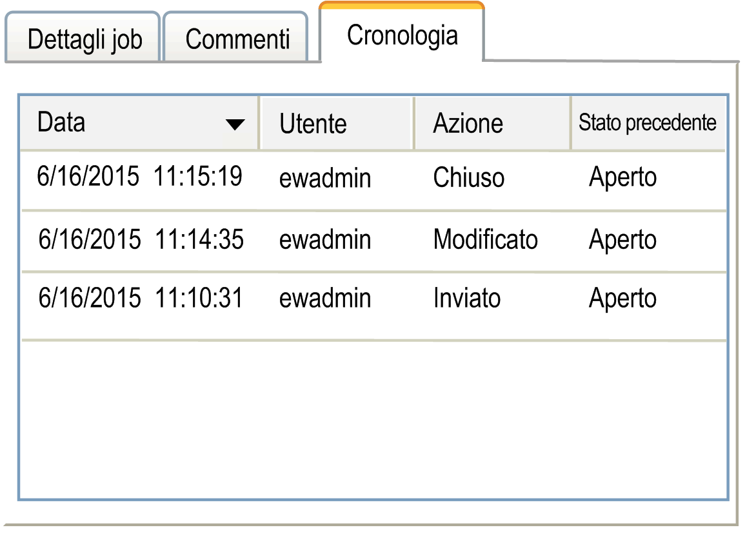Select the row dated 6/16/2015 11:10:31
756x541 pixels.
(141, 299)
